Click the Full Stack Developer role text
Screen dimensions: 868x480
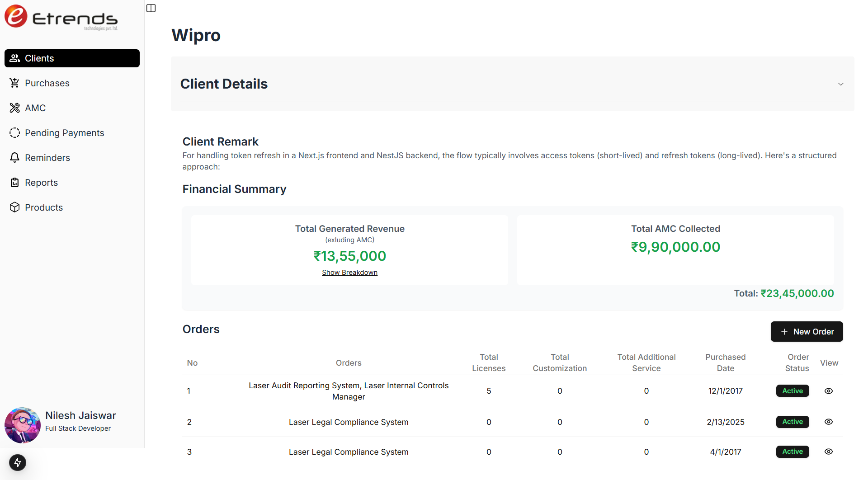click(78, 428)
